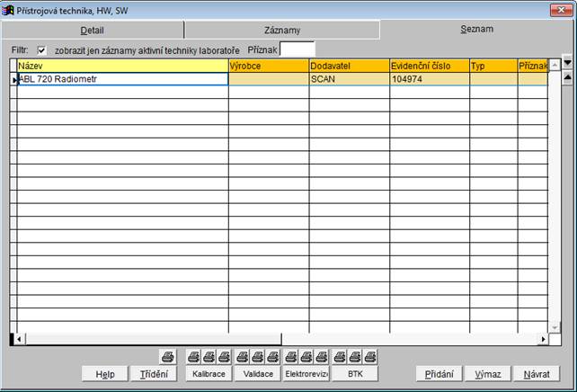Open the Kalibrace records
Screen dimensions: 577x392
point(209,374)
